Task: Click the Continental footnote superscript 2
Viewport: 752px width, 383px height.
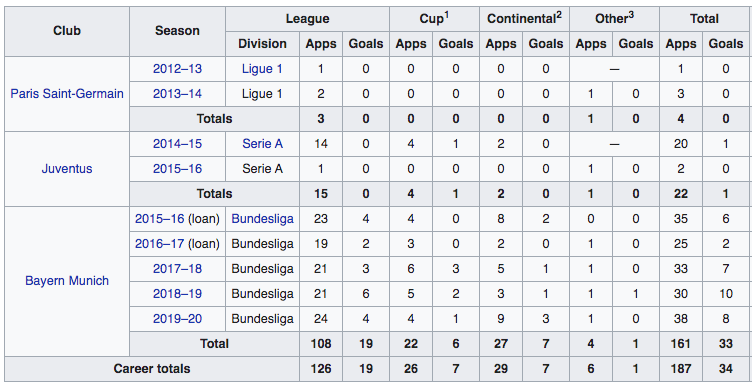Action: 559,15
